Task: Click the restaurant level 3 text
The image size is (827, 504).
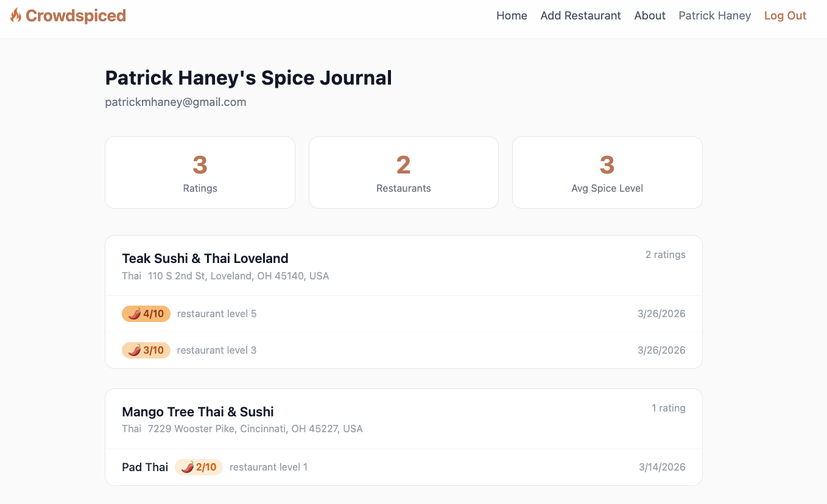Action: tap(217, 351)
